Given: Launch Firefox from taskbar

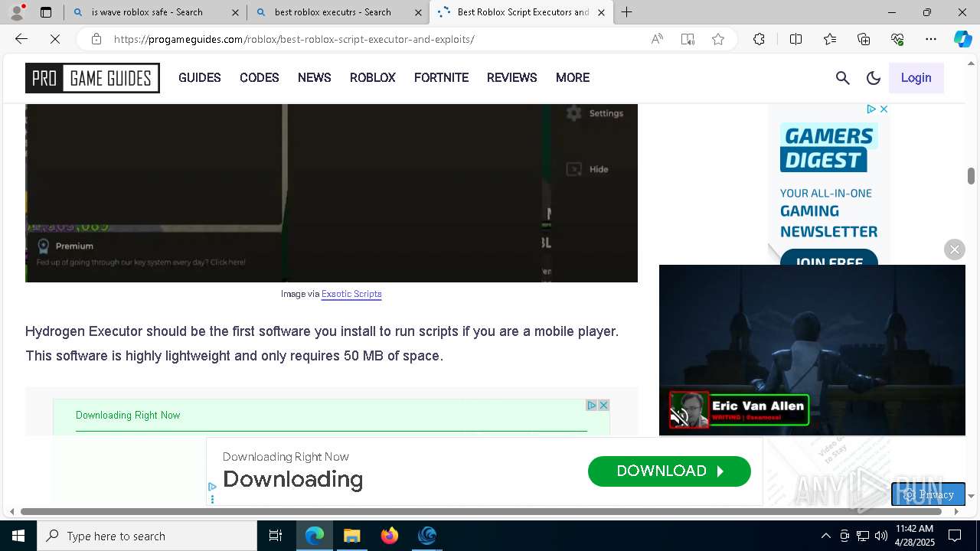Looking at the screenshot, I should click(x=390, y=536).
